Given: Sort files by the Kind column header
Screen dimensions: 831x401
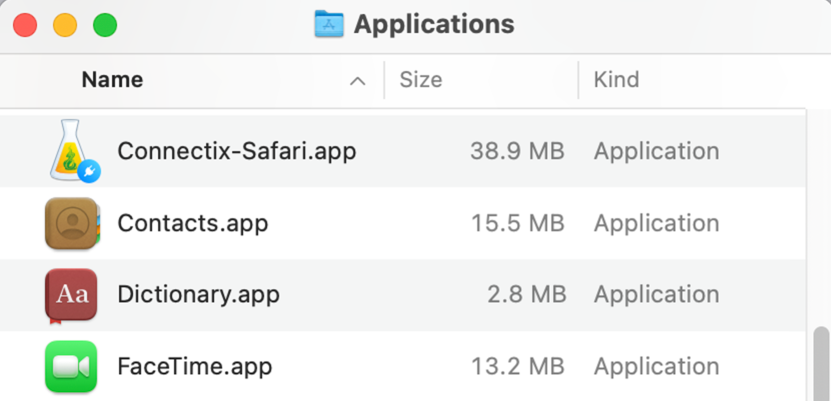Looking at the screenshot, I should point(616,80).
